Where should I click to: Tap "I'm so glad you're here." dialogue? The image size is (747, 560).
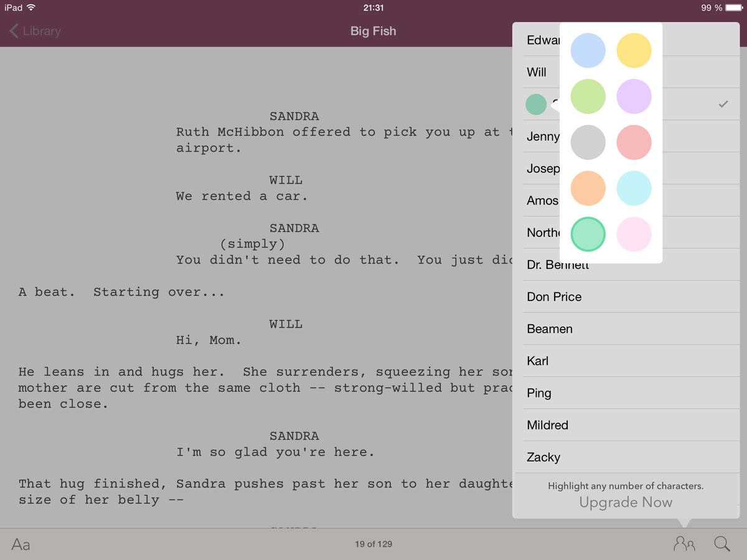click(x=275, y=452)
